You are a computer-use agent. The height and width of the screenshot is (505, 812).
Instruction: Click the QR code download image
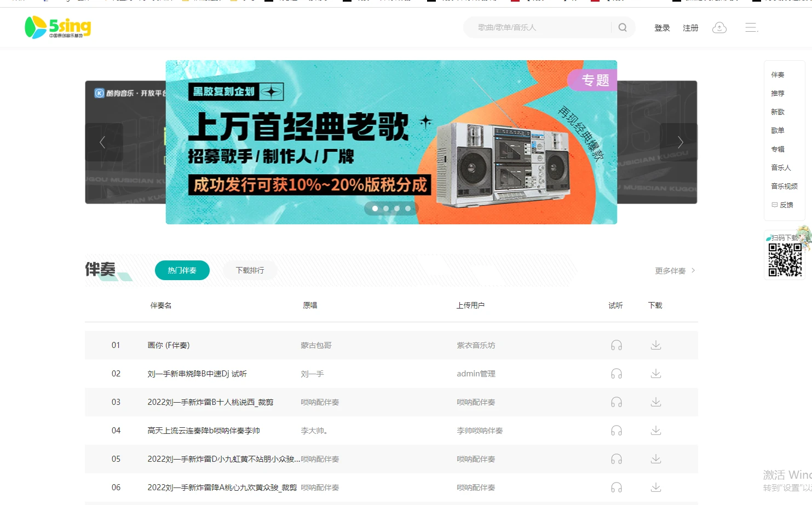(785, 260)
